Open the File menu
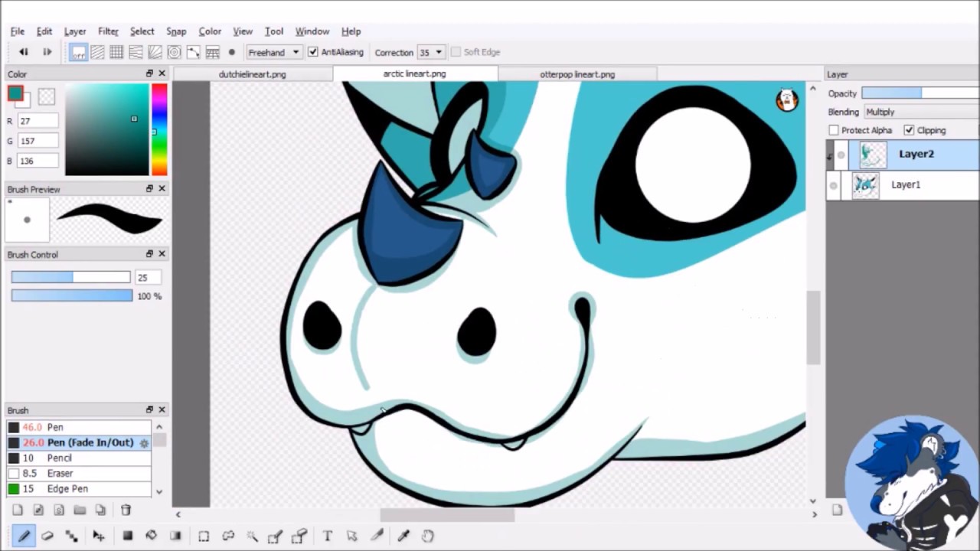The image size is (980, 551). (x=18, y=31)
